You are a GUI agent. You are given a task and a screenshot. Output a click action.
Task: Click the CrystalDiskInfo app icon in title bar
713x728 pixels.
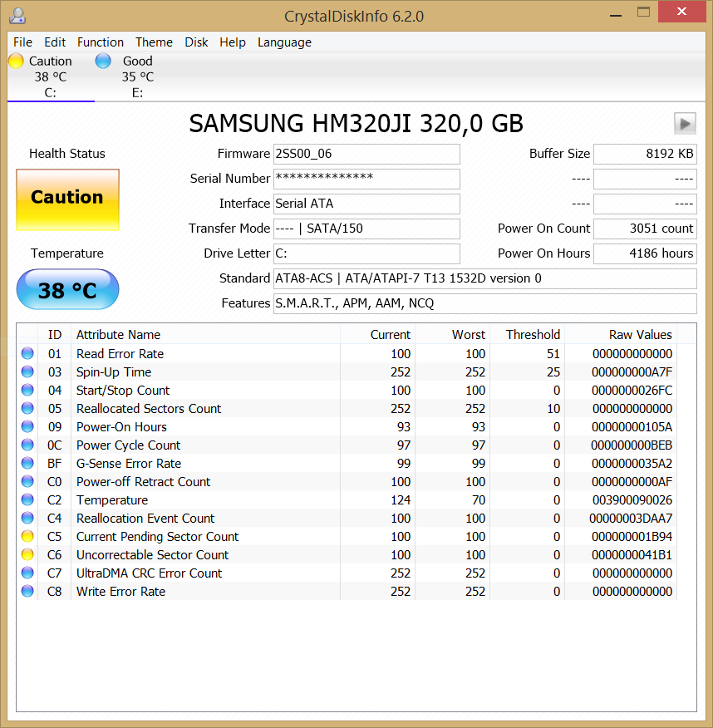tap(17, 16)
